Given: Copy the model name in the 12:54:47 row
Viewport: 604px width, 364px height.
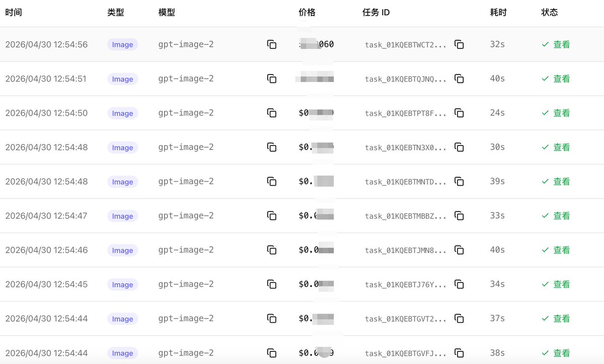Looking at the screenshot, I should [272, 215].
